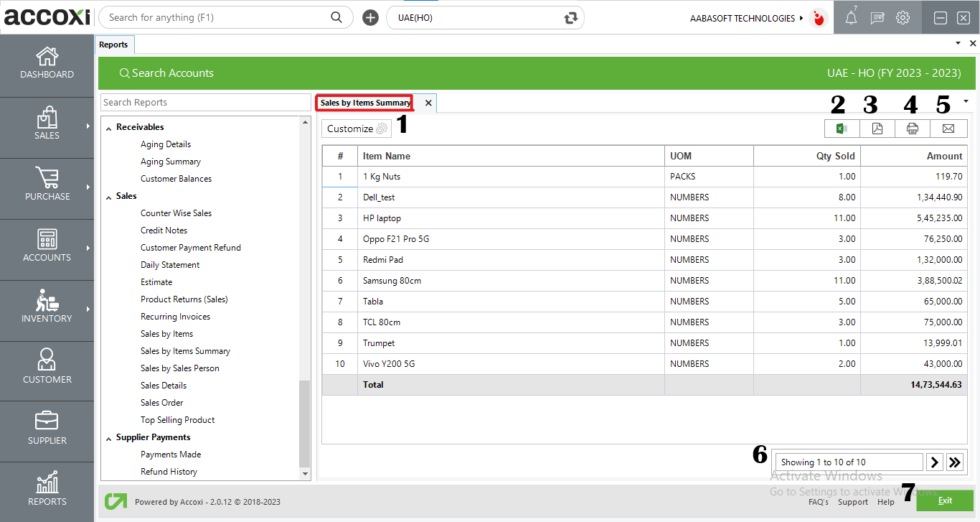The height and width of the screenshot is (522, 980).
Task: Click the plus quick-create icon
Action: tap(370, 17)
